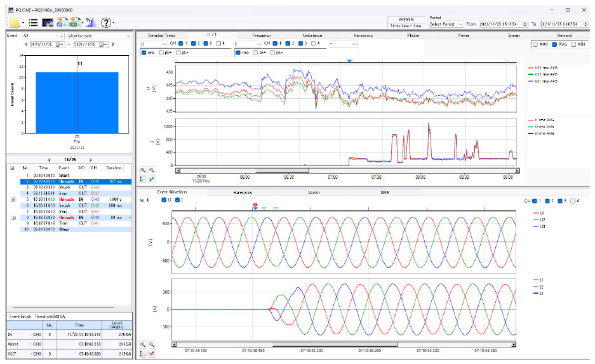Click the trend graph horizontal scrollbar thumb
The width and height of the screenshot is (595, 364).
pos(282,170)
